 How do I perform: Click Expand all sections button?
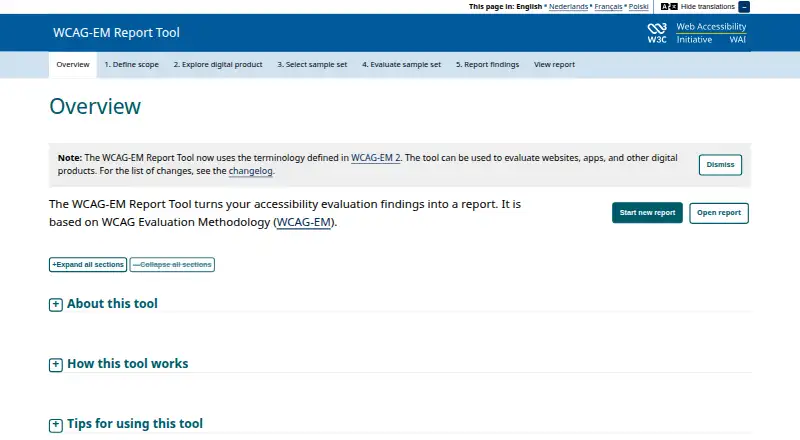coord(88,264)
